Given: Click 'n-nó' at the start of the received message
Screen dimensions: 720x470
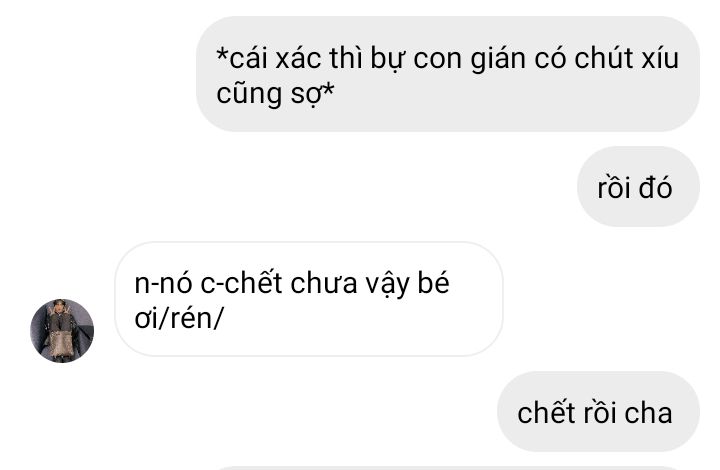Looking at the screenshot, I should [x=163, y=283].
